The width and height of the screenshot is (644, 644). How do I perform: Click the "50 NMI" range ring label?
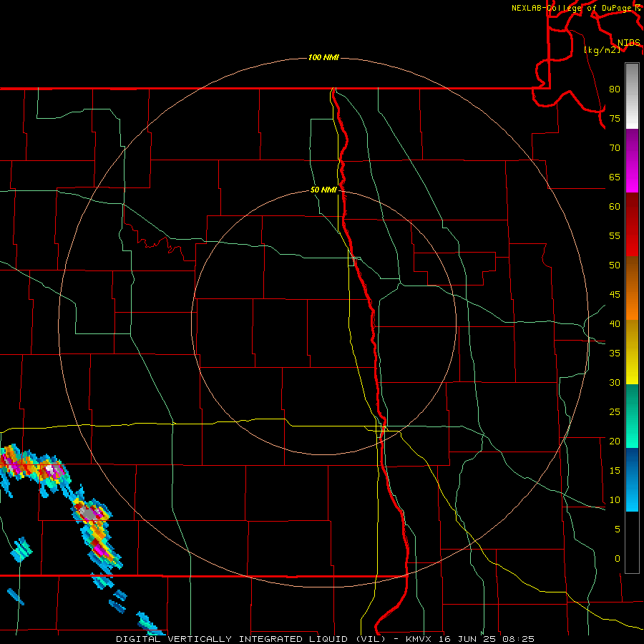(x=323, y=190)
